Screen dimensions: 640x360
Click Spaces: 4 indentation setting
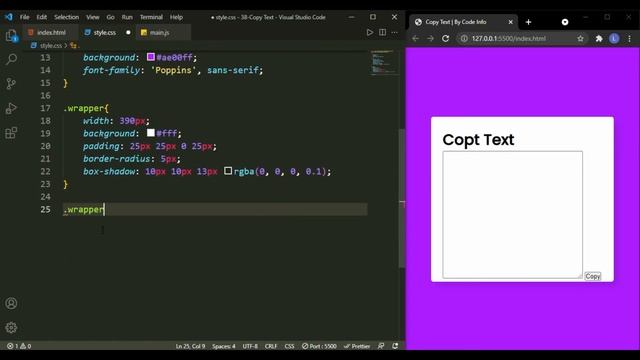coord(224,346)
